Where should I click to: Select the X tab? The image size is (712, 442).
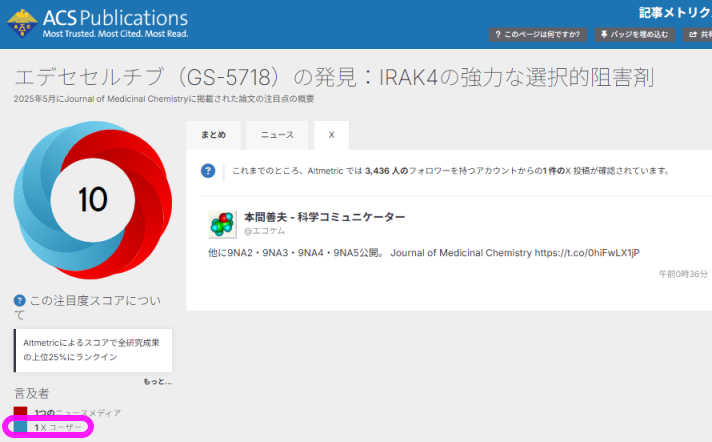331,135
